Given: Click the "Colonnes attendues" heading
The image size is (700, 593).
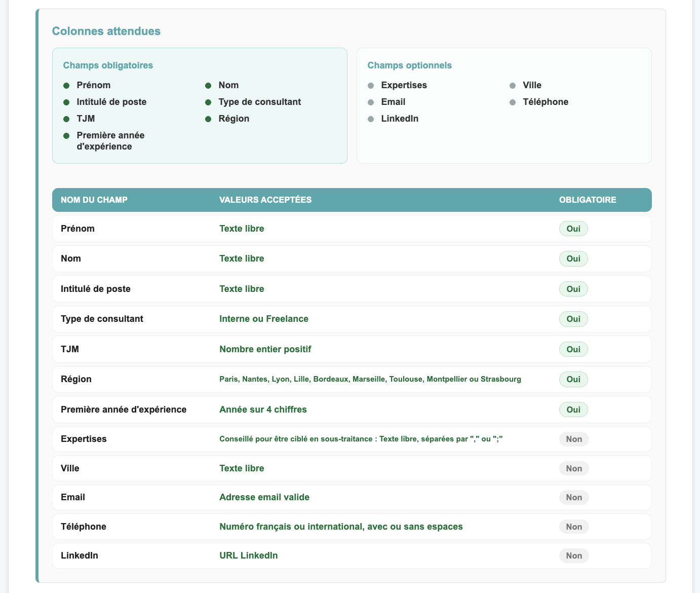Looking at the screenshot, I should click(106, 31).
